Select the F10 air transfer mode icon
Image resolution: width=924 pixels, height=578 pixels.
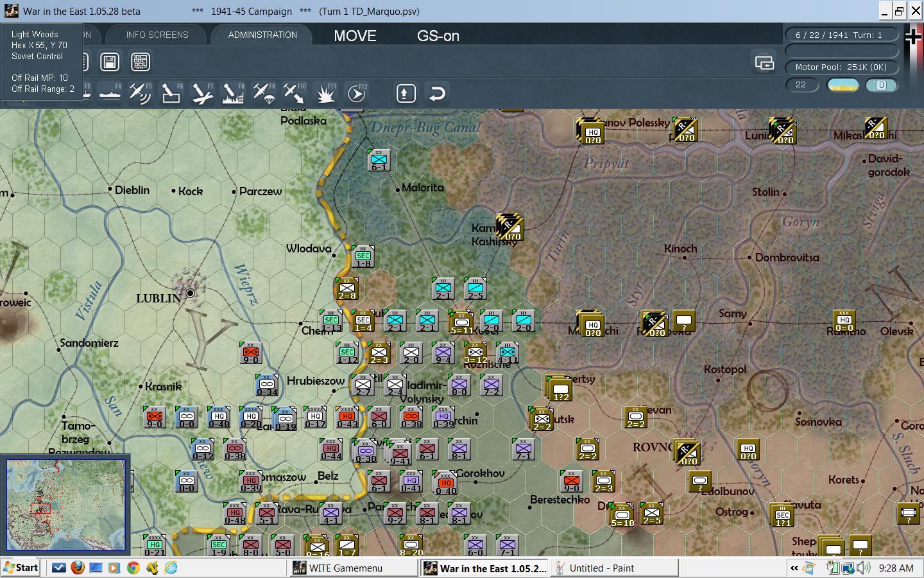pos(294,93)
